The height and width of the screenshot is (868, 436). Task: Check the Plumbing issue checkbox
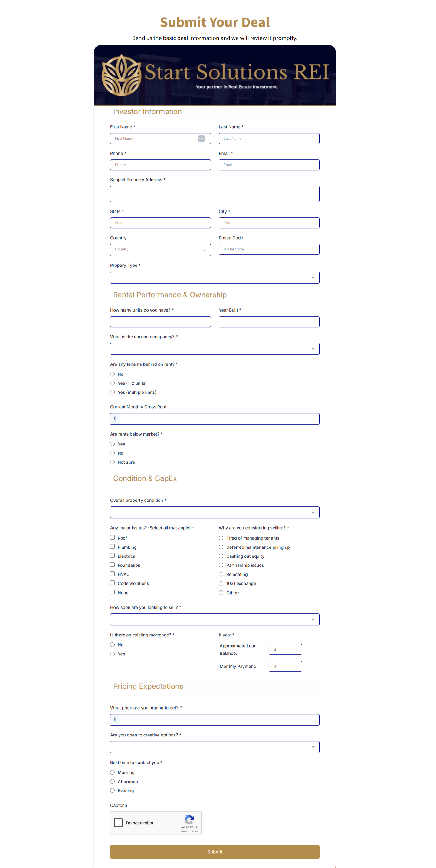point(112,546)
